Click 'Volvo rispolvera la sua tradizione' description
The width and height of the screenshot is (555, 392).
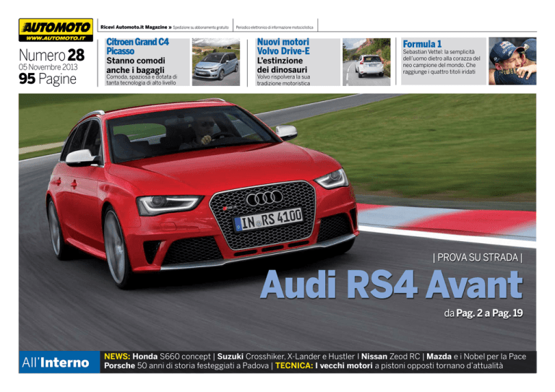pyautogui.click(x=283, y=80)
